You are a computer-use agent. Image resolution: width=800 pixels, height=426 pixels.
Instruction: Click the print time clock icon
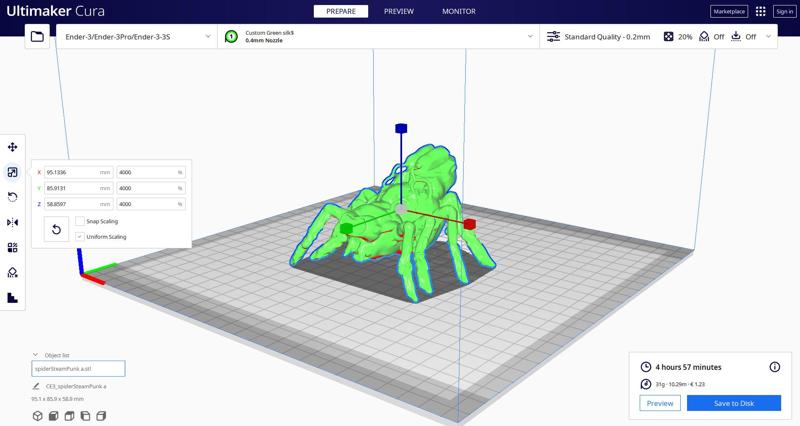646,367
